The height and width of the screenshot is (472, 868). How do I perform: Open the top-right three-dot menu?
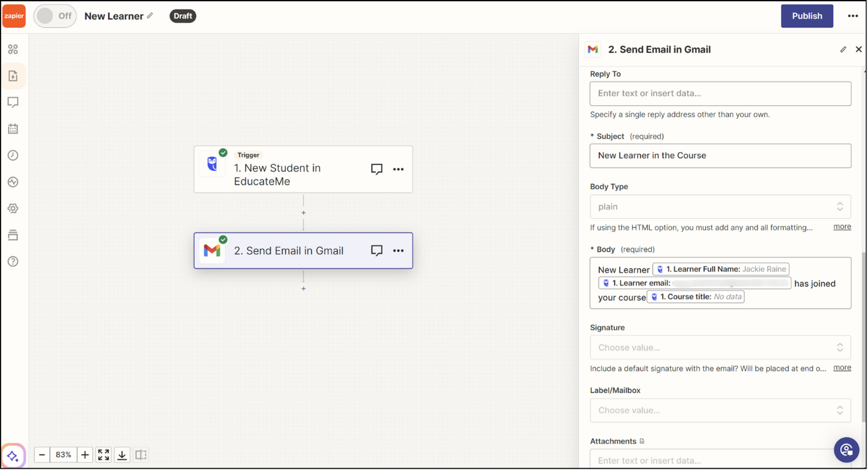click(852, 16)
